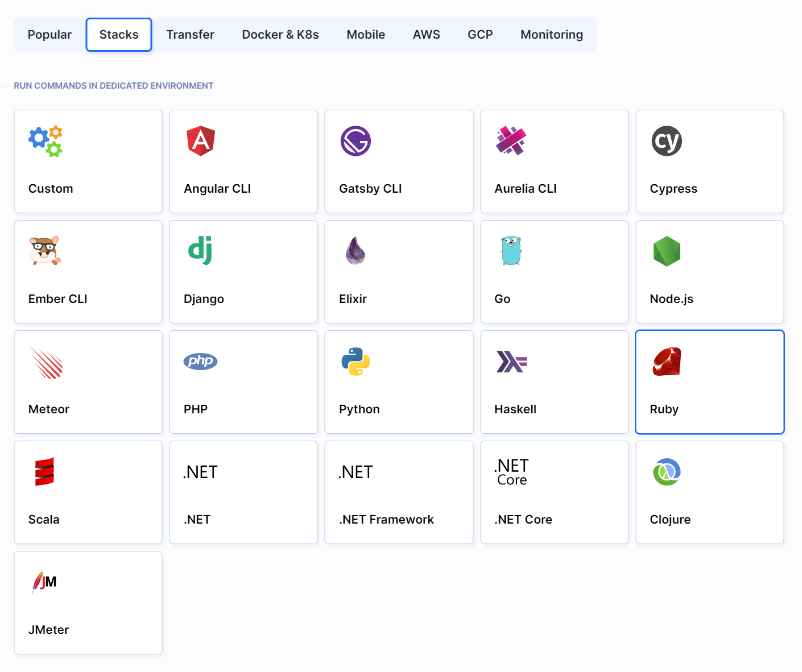Click the Custom gears icon

point(46,141)
